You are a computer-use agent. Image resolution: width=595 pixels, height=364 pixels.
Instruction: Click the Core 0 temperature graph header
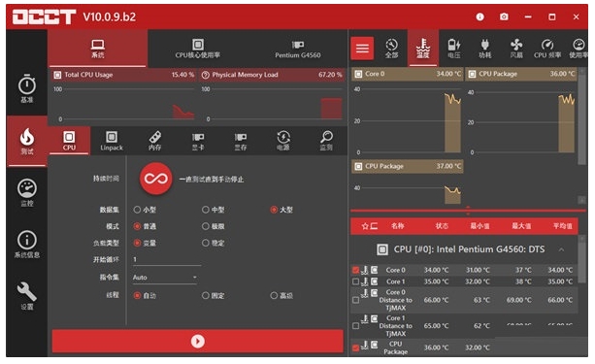pyautogui.click(x=408, y=74)
